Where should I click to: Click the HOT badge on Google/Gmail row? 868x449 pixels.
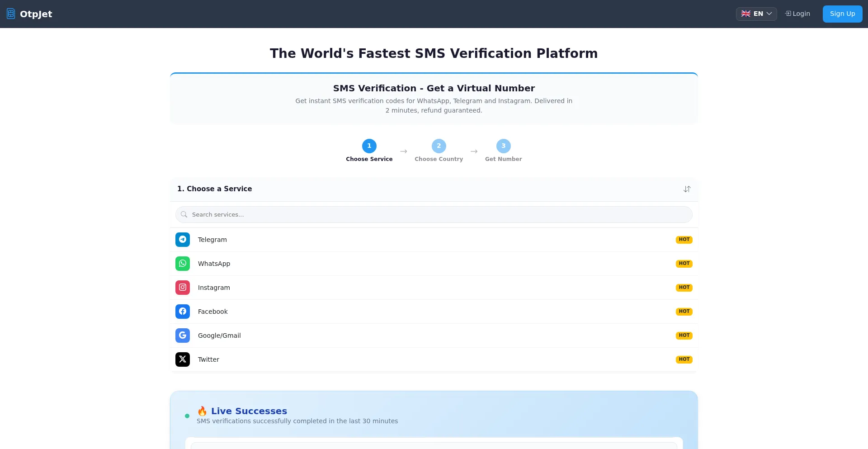[x=684, y=336]
